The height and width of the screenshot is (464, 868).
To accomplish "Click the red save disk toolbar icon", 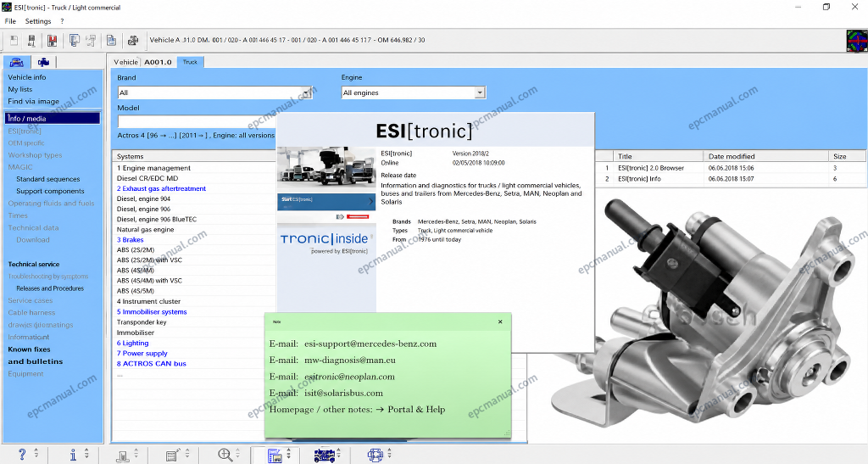I will [x=52, y=41].
